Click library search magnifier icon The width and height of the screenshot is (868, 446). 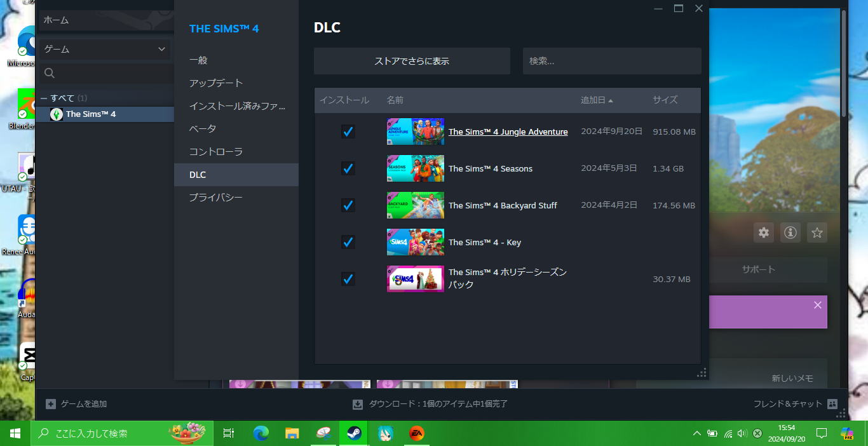50,74
